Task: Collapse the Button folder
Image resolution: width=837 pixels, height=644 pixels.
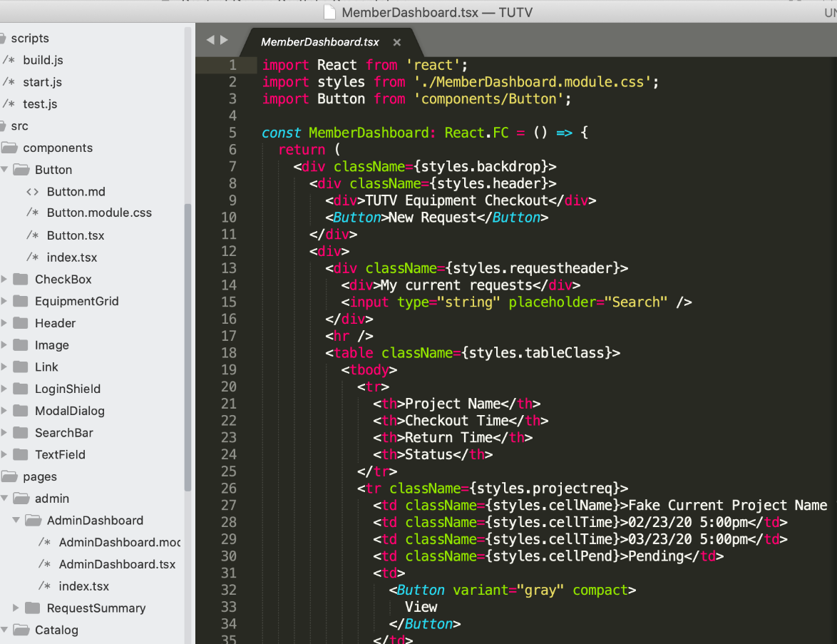Action: 4,169
